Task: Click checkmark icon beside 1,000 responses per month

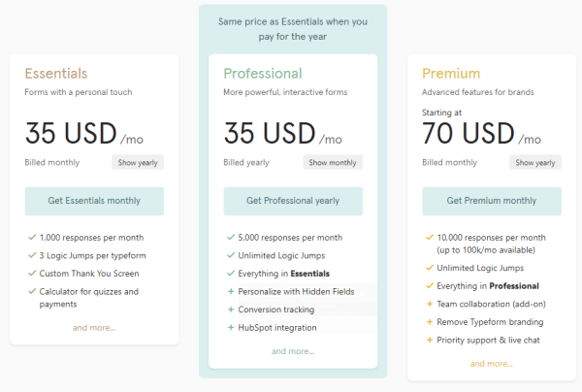Action: (32, 237)
